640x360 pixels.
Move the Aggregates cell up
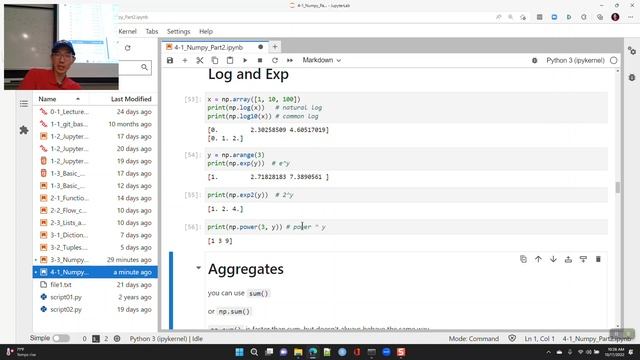[538, 259]
